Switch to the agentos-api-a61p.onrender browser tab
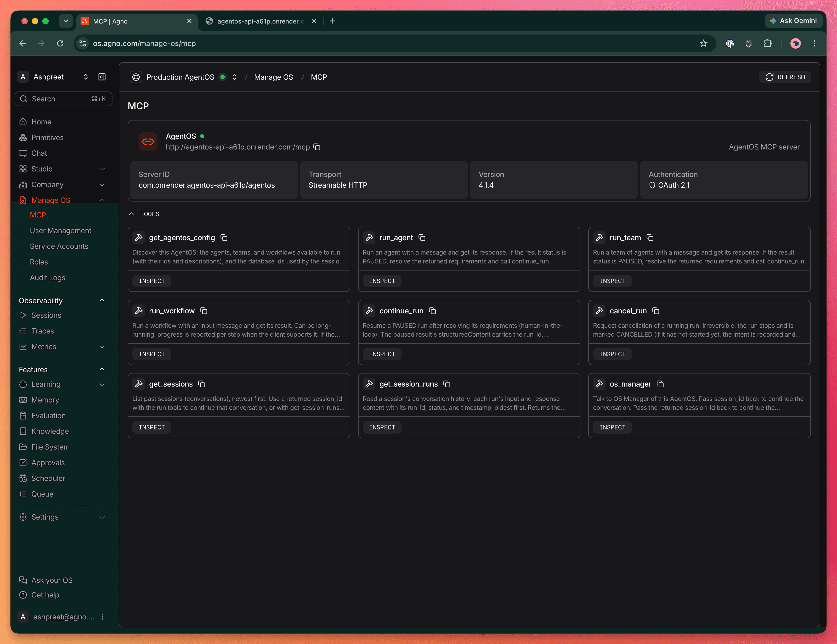The width and height of the screenshot is (837, 644). (261, 21)
